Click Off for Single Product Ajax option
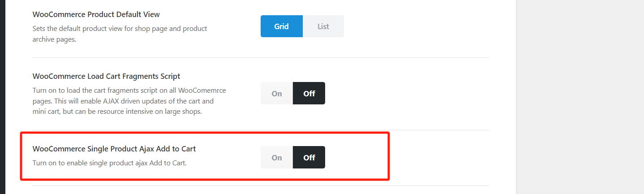The image size is (644, 194). (309, 157)
